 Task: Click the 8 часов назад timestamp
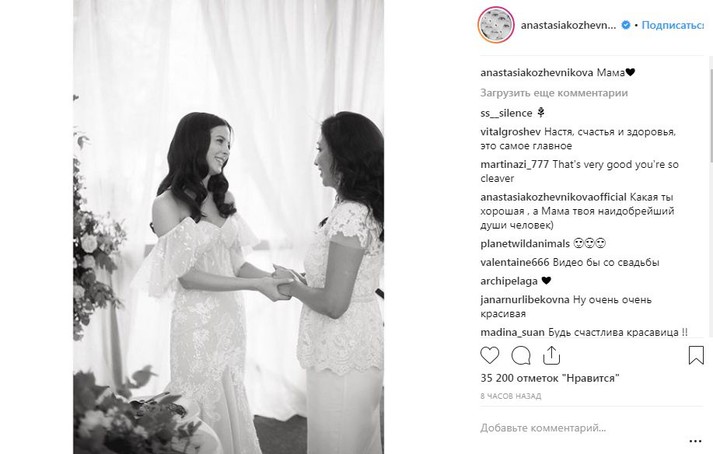point(511,396)
